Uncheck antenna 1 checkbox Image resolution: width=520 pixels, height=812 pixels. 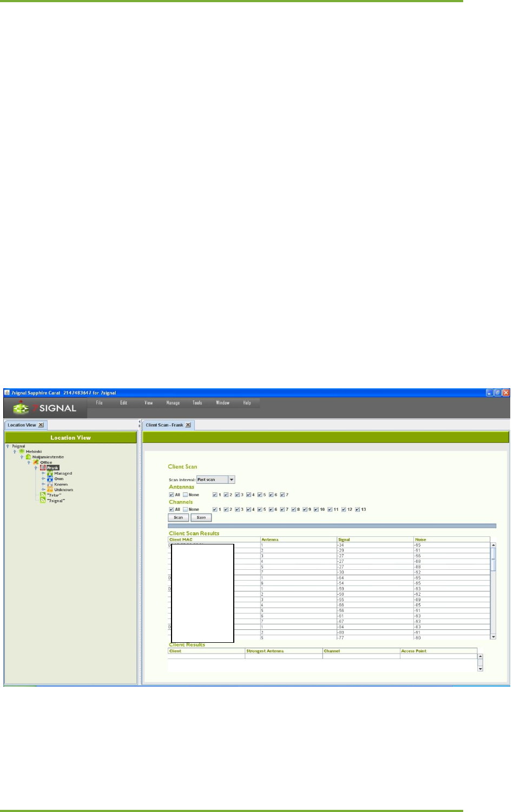coord(215,495)
